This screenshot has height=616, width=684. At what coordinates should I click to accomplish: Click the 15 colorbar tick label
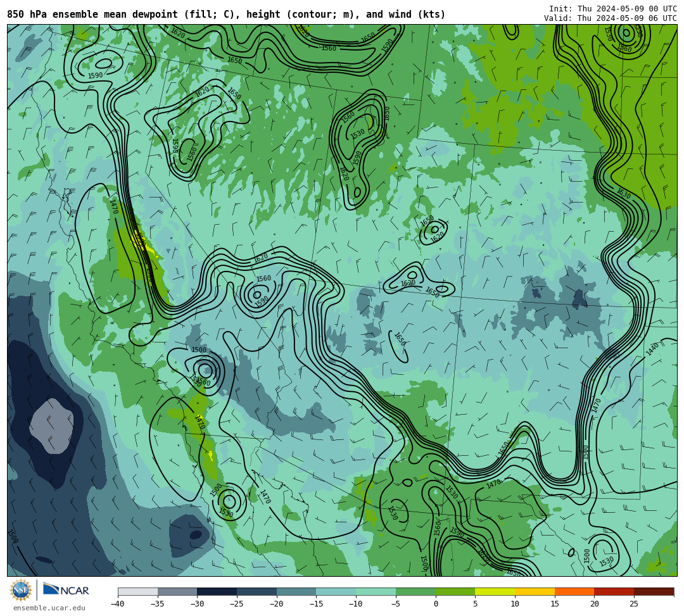tap(554, 604)
